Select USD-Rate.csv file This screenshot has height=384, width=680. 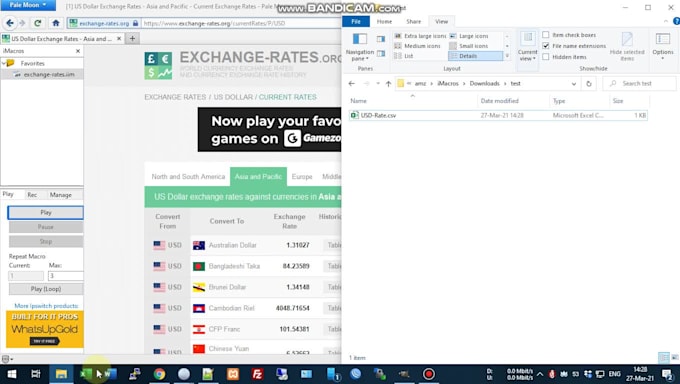498,115
